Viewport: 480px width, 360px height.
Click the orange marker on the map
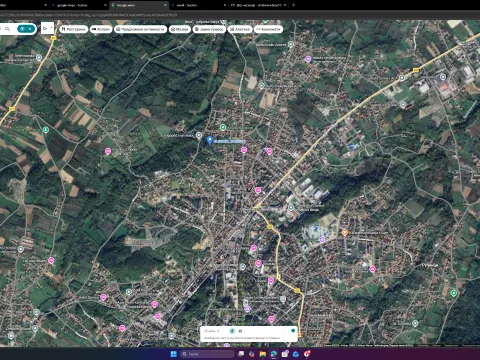click(x=345, y=232)
